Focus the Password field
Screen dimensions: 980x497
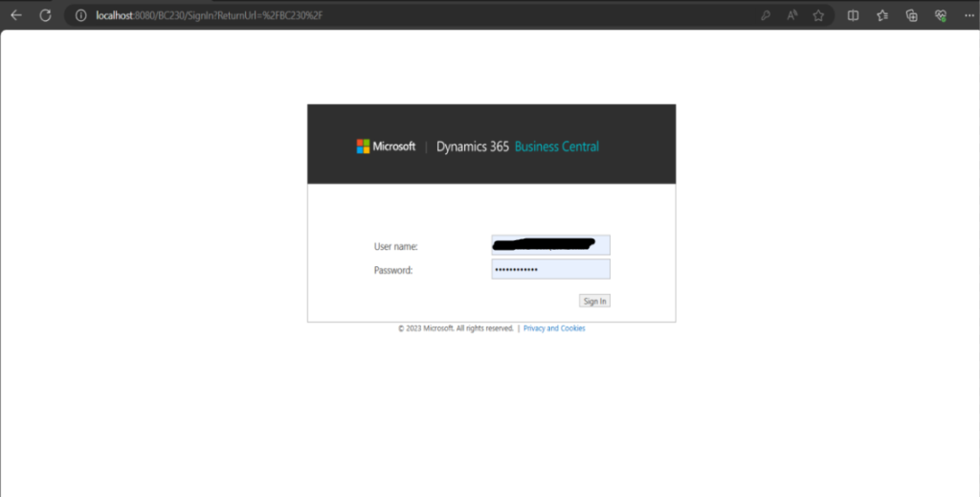coord(550,269)
